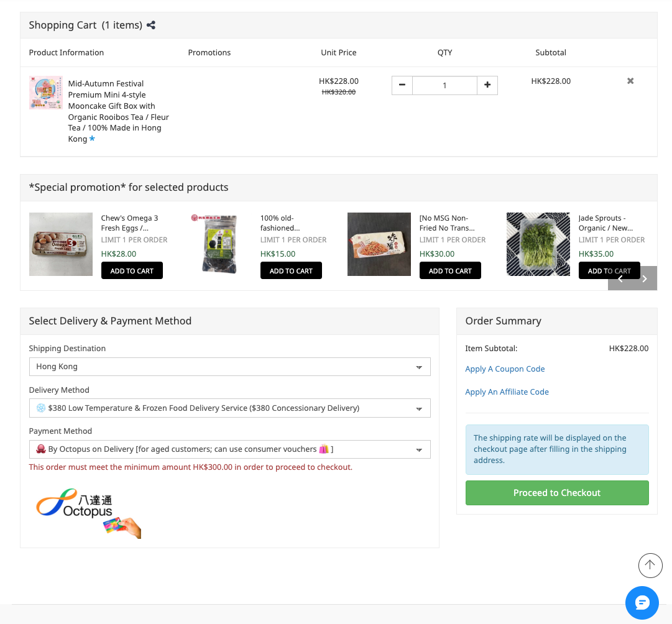This screenshot has width=672, height=624.
Task: Open the mooncake gift box product thumbnail
Action: pos(46,93)
